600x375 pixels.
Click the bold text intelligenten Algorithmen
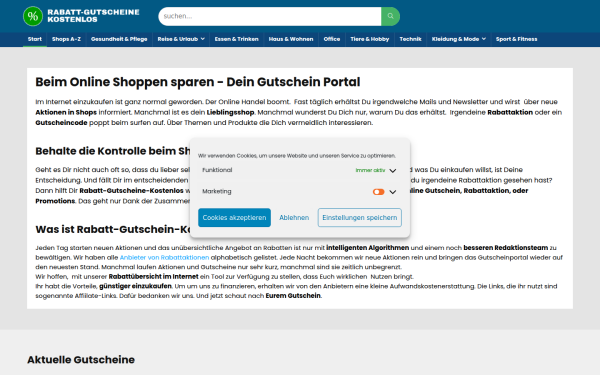pos(367,248)
